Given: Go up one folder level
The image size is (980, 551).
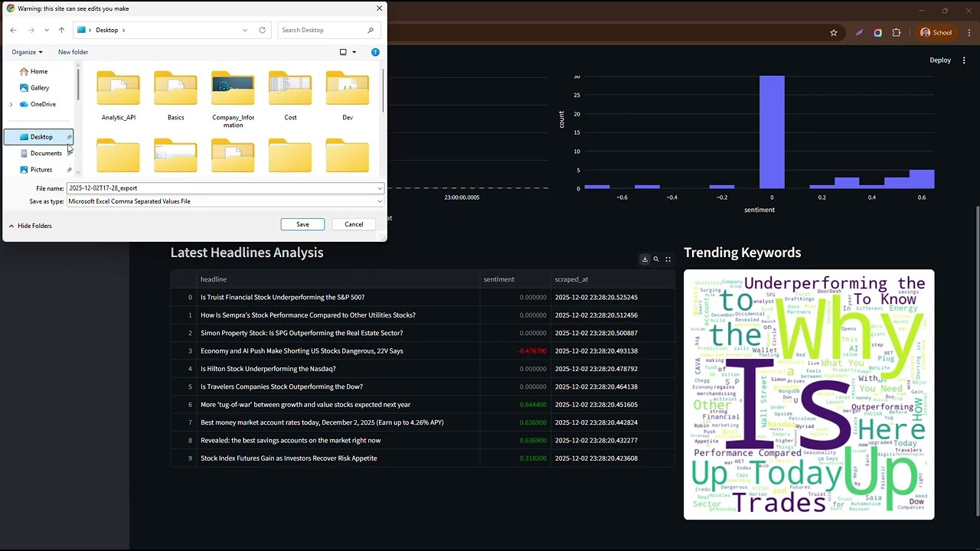Looking at the screenshot, I should tap(61, 30).
